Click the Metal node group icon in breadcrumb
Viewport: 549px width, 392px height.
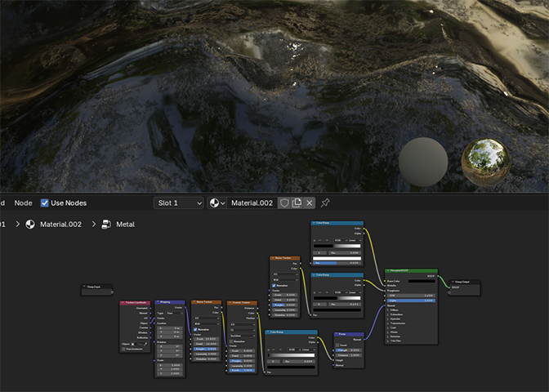coord(106,224)
